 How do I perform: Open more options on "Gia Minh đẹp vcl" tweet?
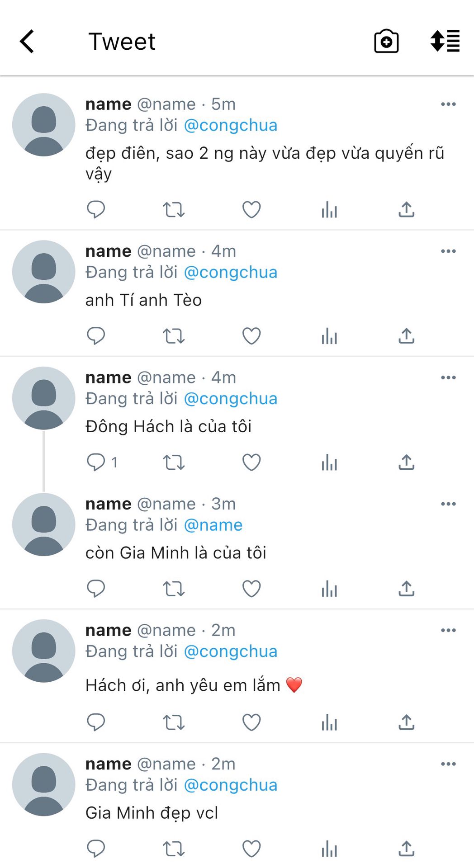pyautogui.click(x=448, y=764)
